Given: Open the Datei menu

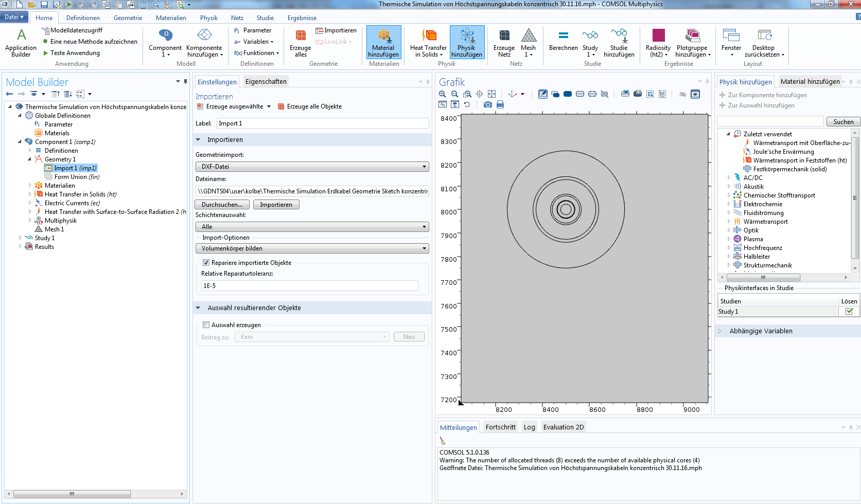Looking at the screenshot, I should point(14,17).
